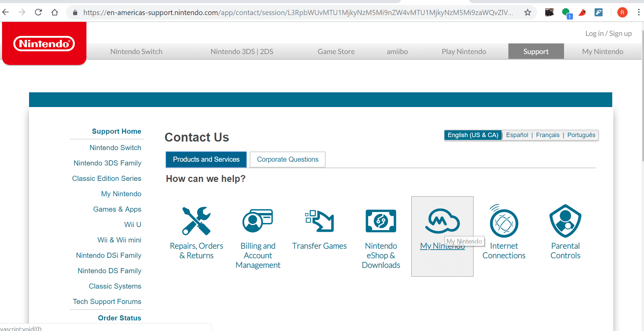
Task: Click the Internet Connections text link
Action: tap(504, 251)
